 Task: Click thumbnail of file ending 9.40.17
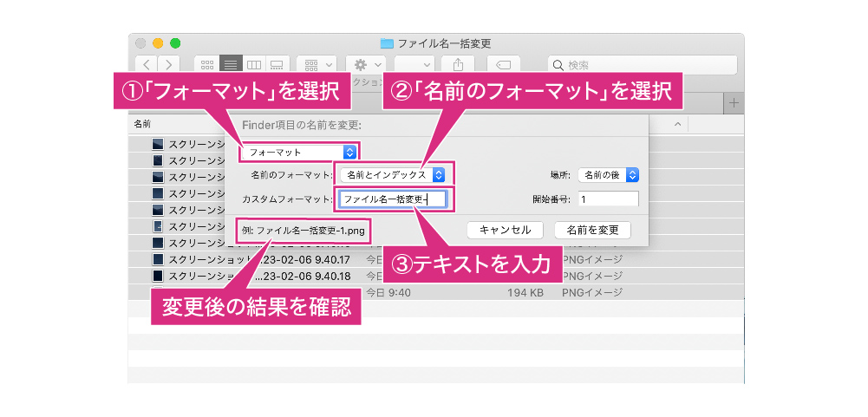point(158,259)
